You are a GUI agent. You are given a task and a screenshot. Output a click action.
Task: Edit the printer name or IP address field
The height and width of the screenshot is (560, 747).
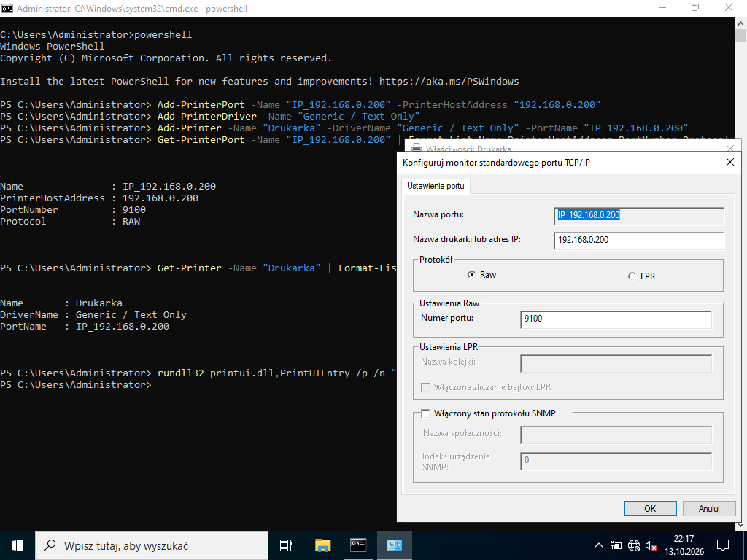click(x=639, y=240)
